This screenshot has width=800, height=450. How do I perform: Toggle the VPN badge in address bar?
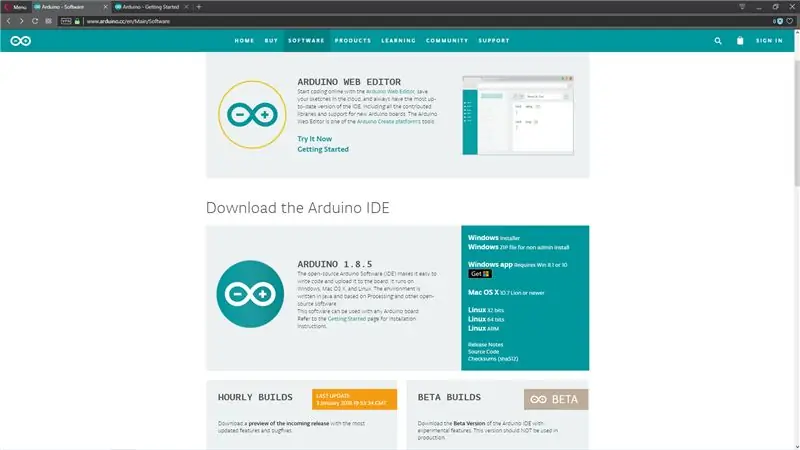point(66,21)
